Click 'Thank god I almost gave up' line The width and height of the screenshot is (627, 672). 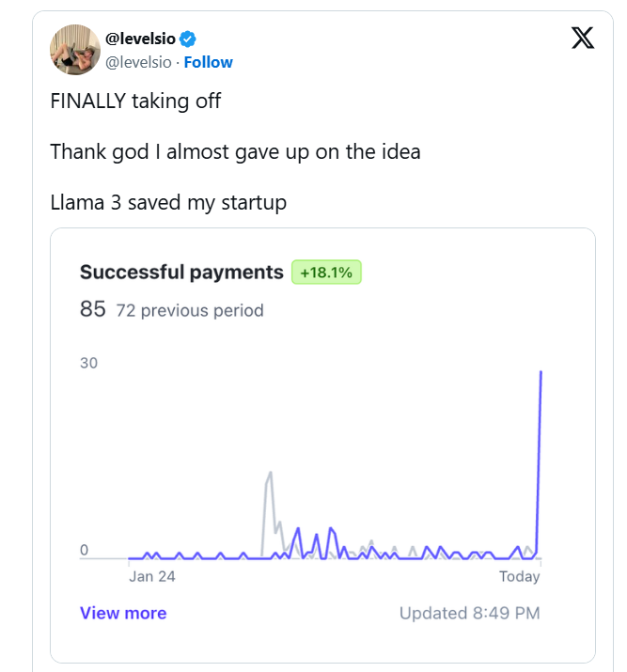(235, 151)
